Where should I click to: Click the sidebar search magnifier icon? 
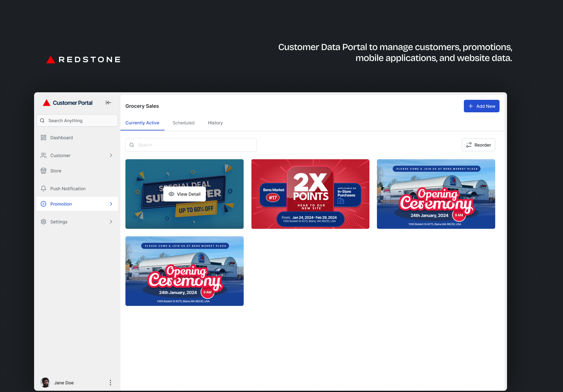43,120
